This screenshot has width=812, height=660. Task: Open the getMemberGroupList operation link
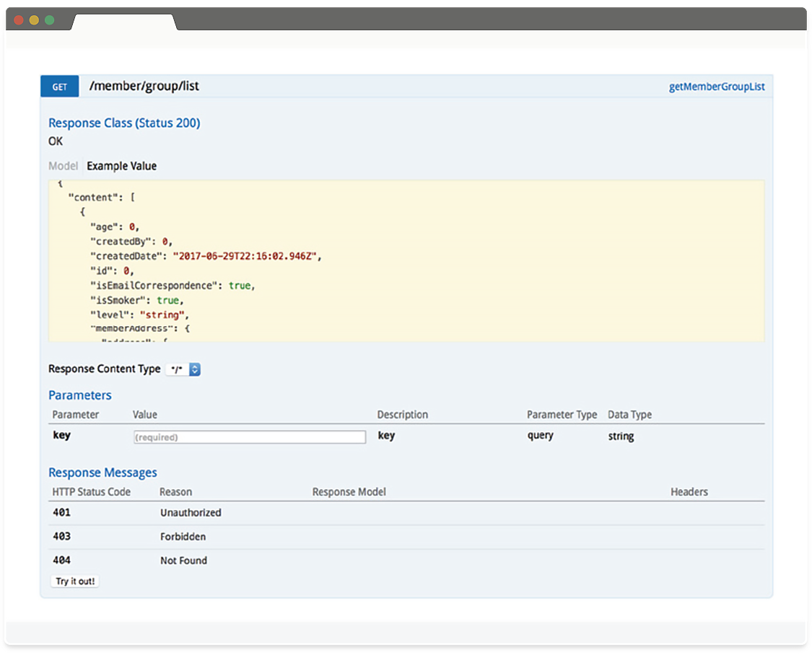click(x=717, y=87)
